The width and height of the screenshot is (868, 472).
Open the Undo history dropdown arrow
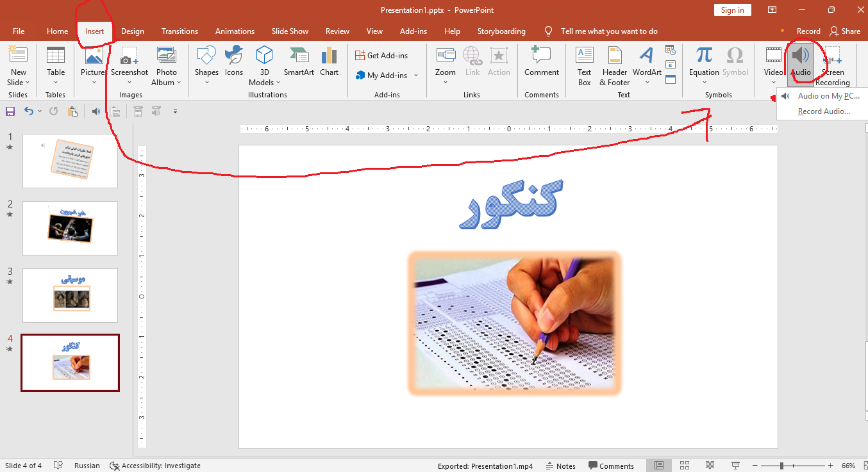pos(40,111)
